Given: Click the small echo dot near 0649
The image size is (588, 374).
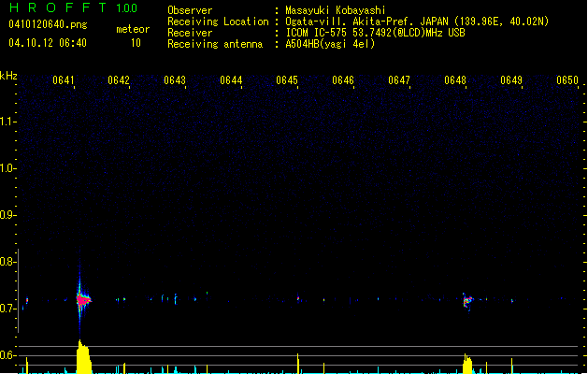Looking at the screenshot, I should [x=512, y=300].
